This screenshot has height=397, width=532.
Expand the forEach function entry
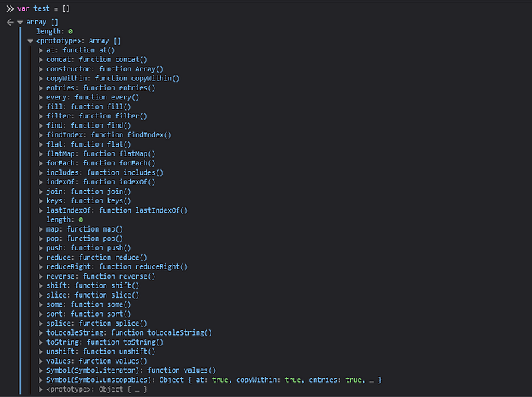click(x=40, y=163)
